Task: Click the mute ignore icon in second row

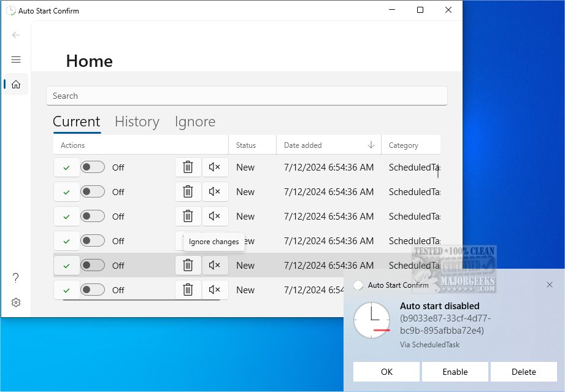Action: tap(215, 192)
